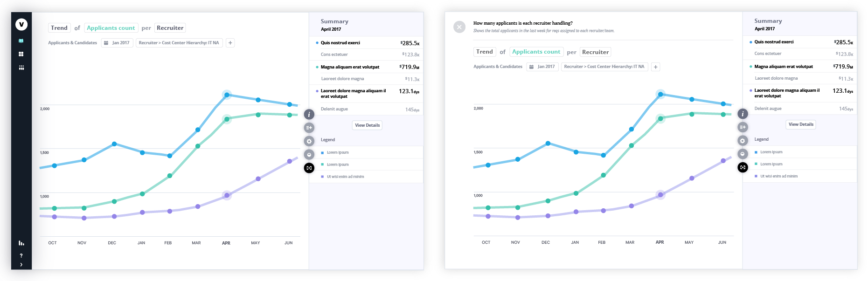Screen dimensions: 868x281
Task: Click the gear settings icon in right chart view
Action: pyautogui.click(x=743, y=140)
